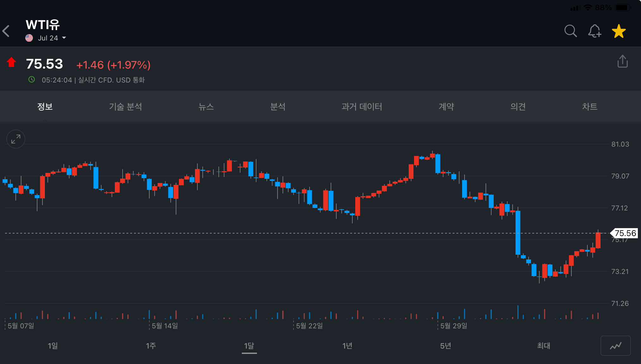Tap the share icon

click(622, 61)
